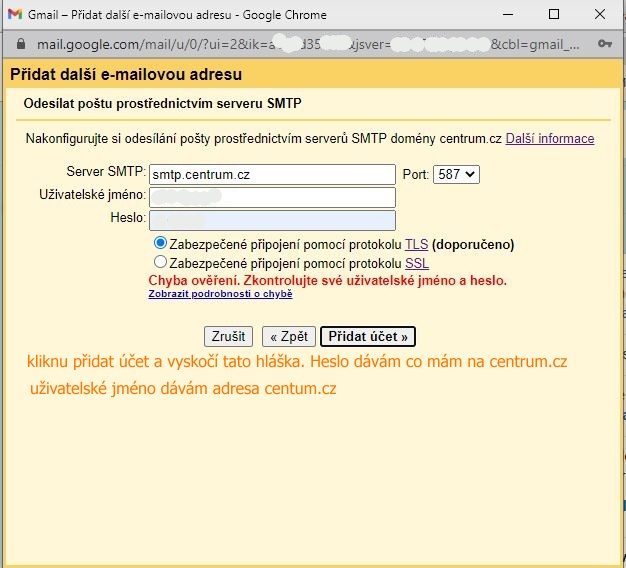Screen dimensions: 626x568
Task: Click the Server SMTP input field
Action: 272,174
